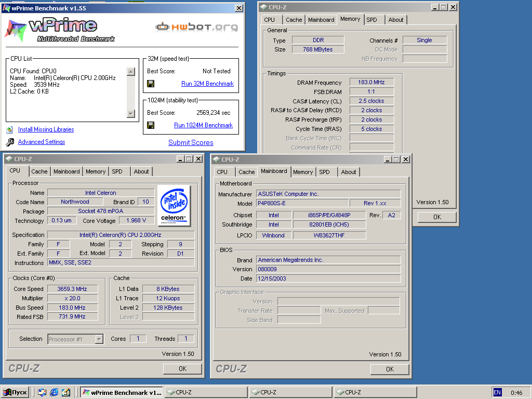Screen dimensions: 532x399
Task: Select Memory tab in Mainboard window
Action: point(303,172)
